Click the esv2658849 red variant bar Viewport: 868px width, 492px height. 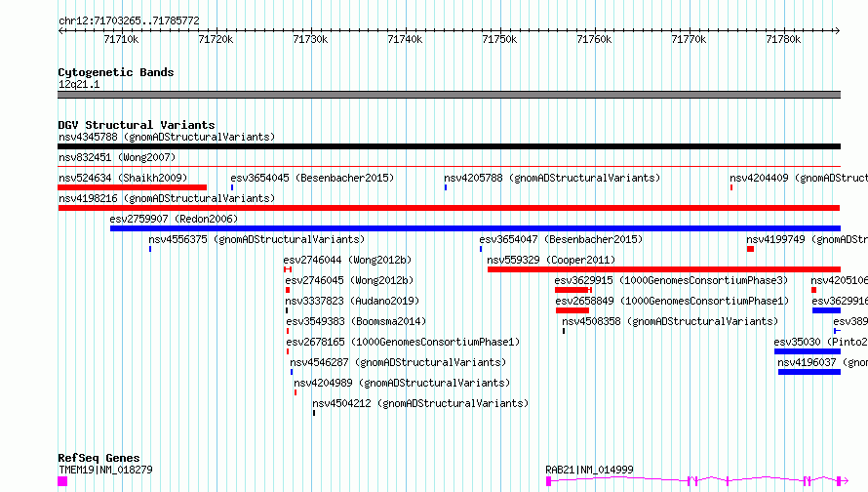coord(572,310)
